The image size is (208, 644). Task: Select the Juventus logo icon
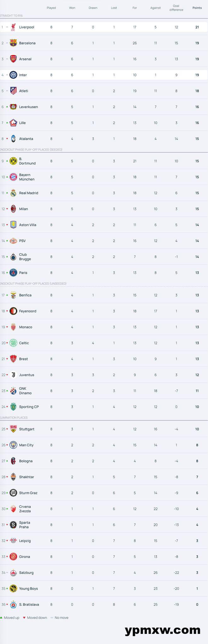(x=13, y=375)
